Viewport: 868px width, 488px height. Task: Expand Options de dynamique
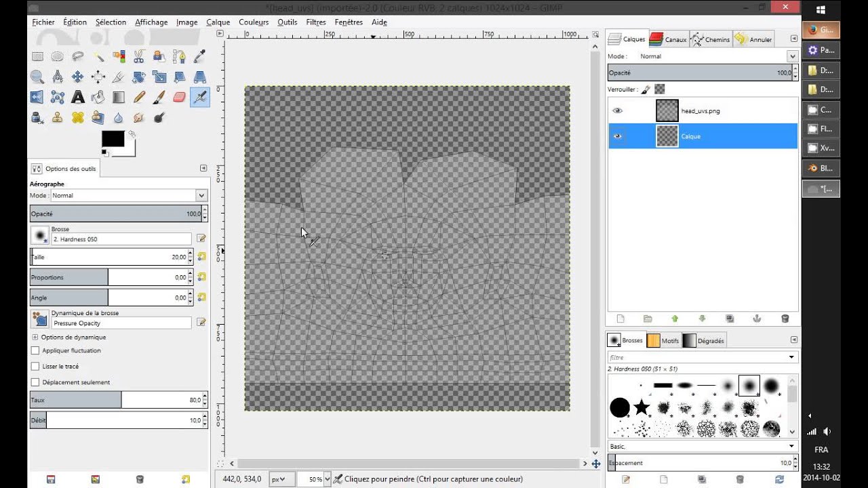[x=35, y=337]
